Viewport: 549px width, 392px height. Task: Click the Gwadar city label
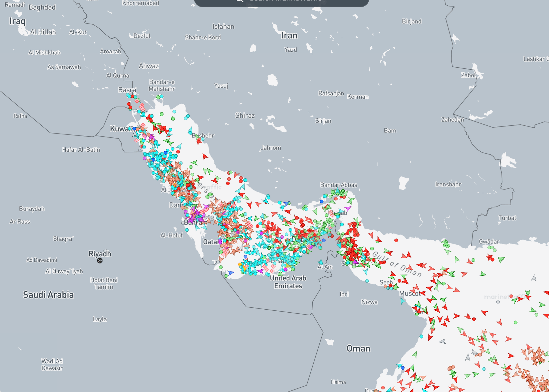[x=489, y=241]
